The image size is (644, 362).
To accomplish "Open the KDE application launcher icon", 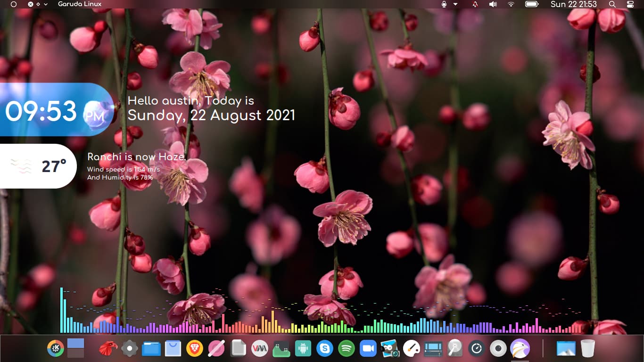I will tap(56, 349).
